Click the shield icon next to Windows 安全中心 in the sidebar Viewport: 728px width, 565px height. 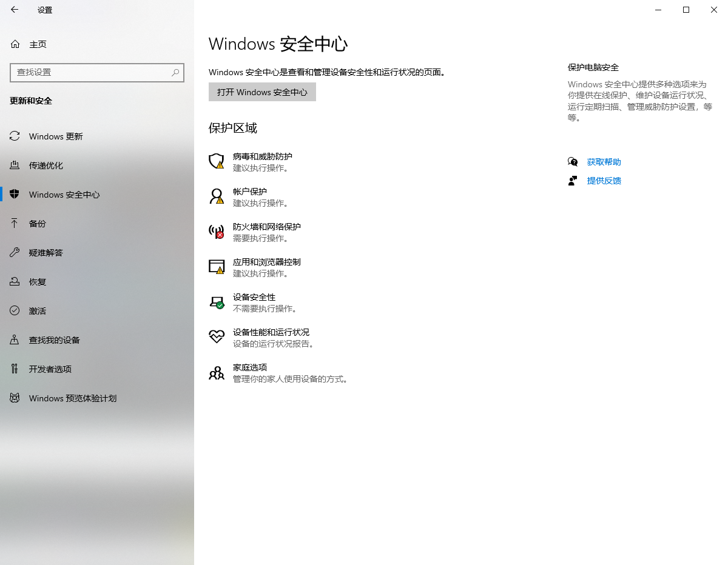pos(15,195)
